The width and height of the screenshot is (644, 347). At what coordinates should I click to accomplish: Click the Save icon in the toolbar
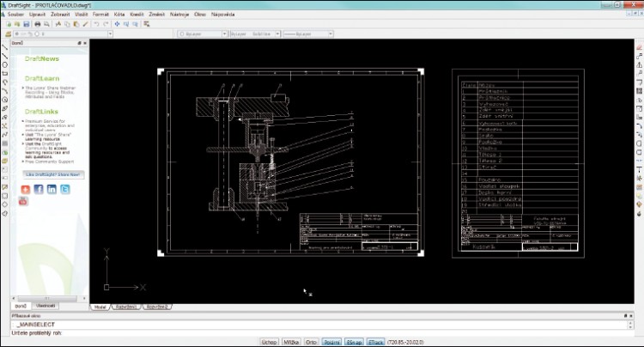pyautogui.click(x=26, y=24)
